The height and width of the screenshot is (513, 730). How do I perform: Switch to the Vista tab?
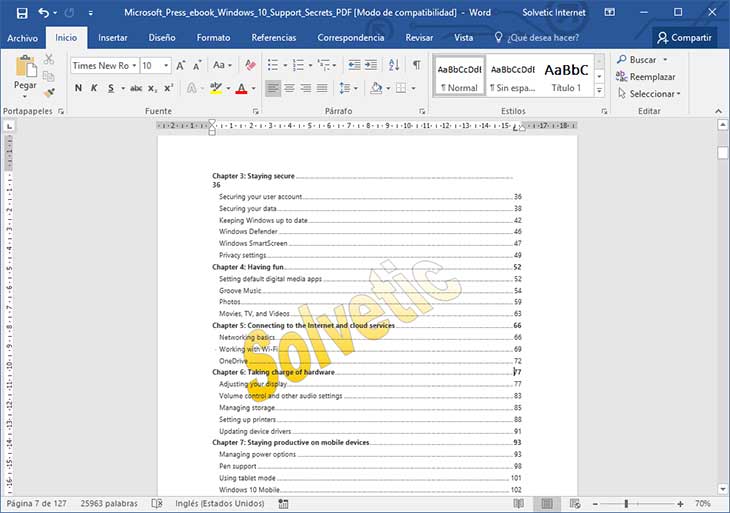click(x=463, y=38)
